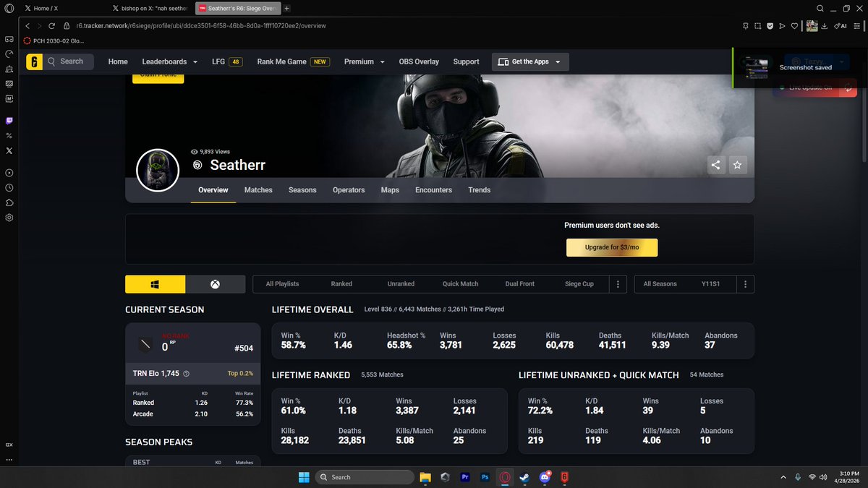Expand the Premium dropdown menu
Screen dimensions: 868x488
pos(364,61)
